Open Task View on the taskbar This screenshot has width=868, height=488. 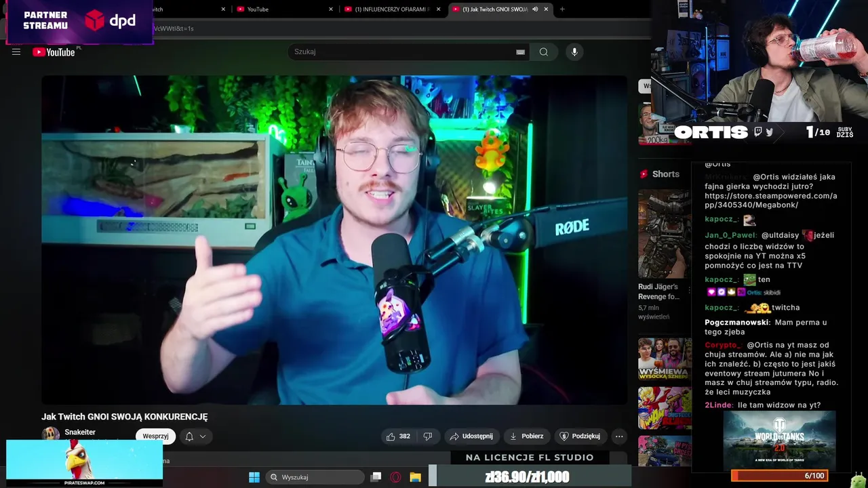(x=376, y=477)
